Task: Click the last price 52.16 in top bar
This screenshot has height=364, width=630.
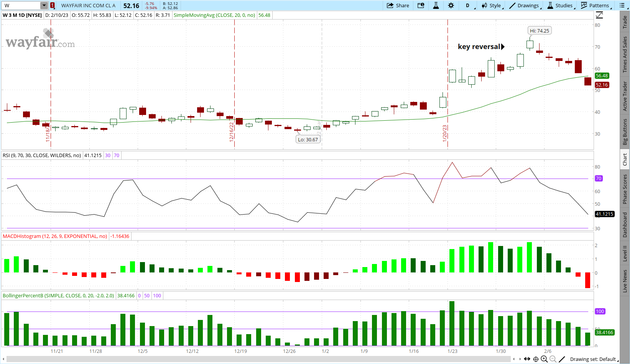Action: [131, 5]
